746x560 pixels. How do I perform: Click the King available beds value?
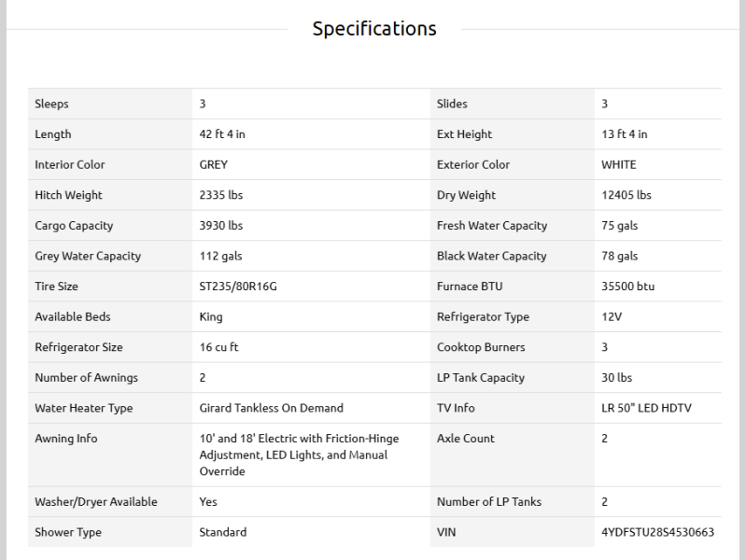[x=211, y=317]
